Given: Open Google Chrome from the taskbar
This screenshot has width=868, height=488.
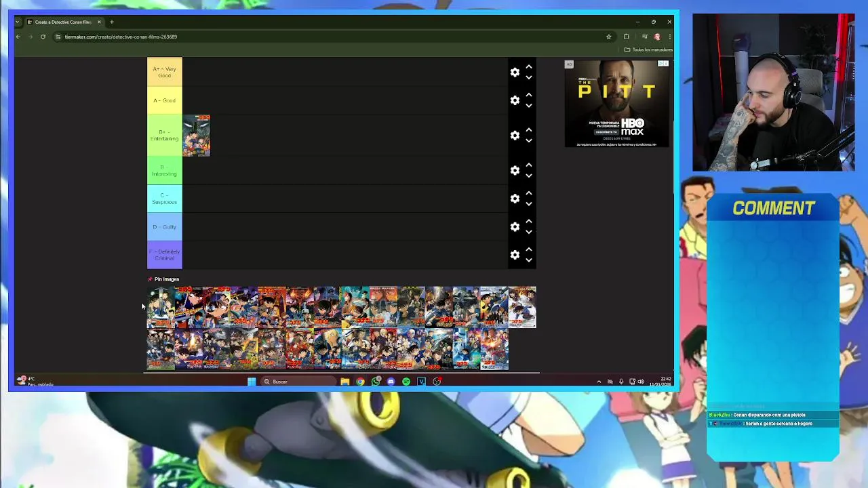Looking at the screenshot, I should pyautogui.click(x=360, y=382).
